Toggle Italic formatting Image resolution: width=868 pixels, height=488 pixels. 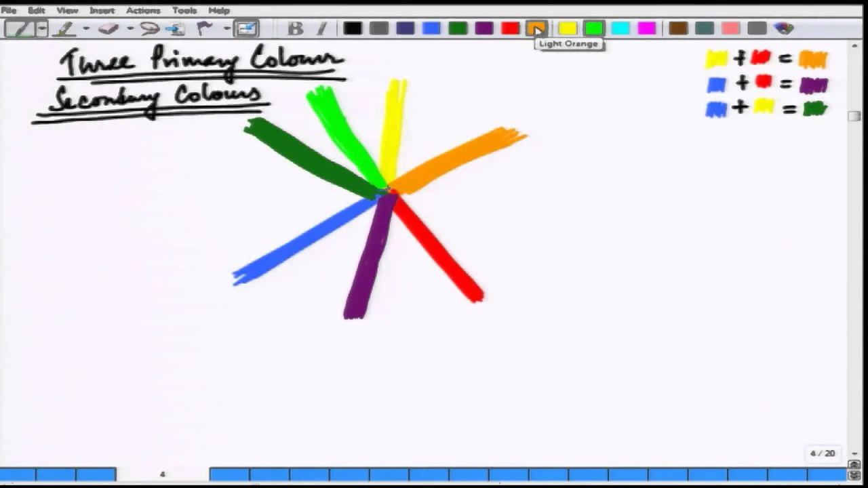tap(321, 28)
